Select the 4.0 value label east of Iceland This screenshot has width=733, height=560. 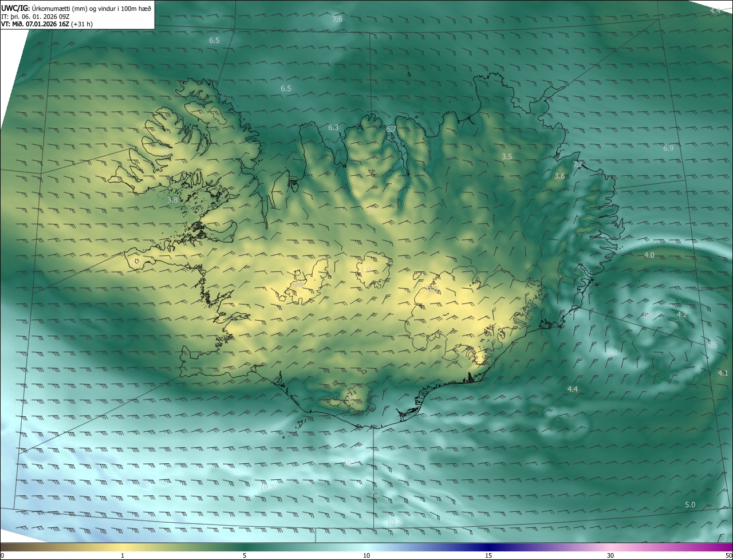click(x=649, y=255)
